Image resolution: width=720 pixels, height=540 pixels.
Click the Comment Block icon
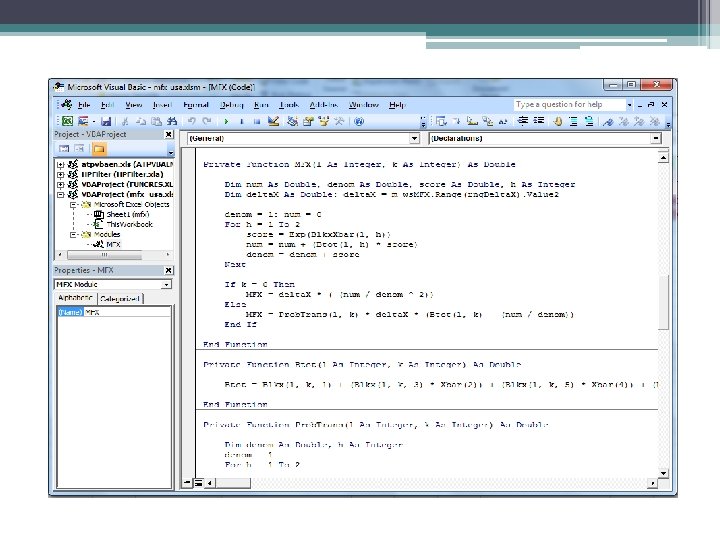[573, 121]
